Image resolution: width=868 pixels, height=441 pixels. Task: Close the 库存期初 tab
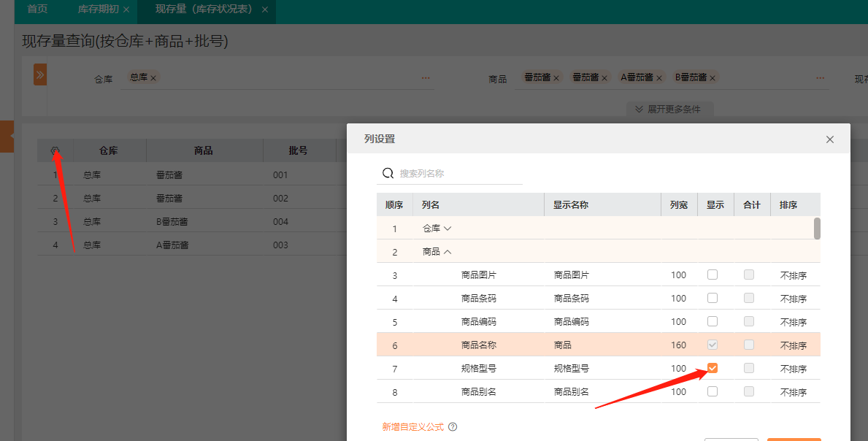click(x=126, y=9)
